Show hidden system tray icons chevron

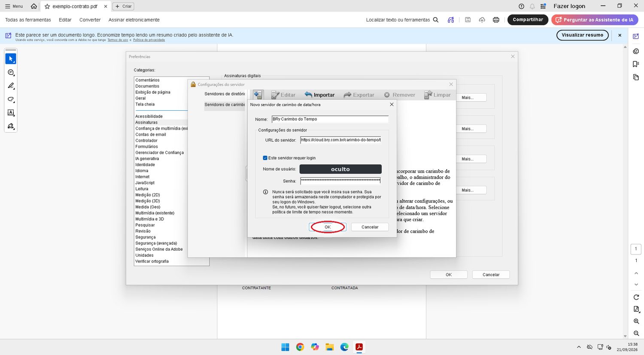(579, 347)
